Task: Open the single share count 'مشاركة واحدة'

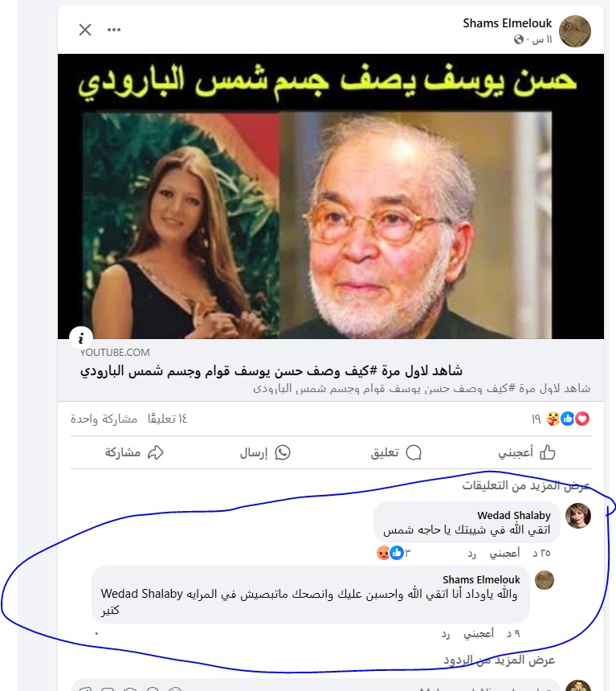Action: click(104, 419)
